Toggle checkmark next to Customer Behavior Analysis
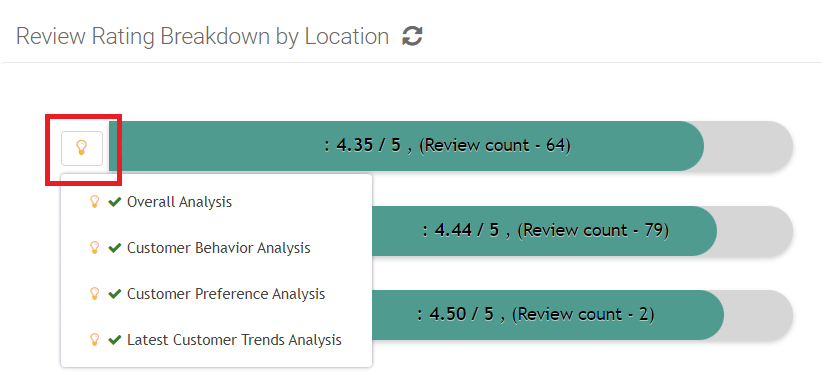This screenshot has width=822, height=372. 114,248
